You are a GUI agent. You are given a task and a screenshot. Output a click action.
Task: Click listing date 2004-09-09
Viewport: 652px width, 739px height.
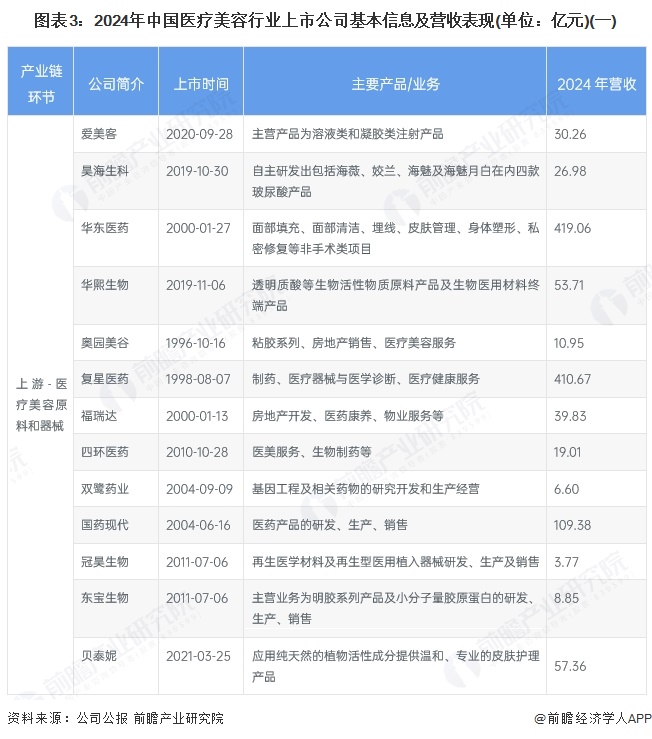pyautogui.click(x=199, y=489)
